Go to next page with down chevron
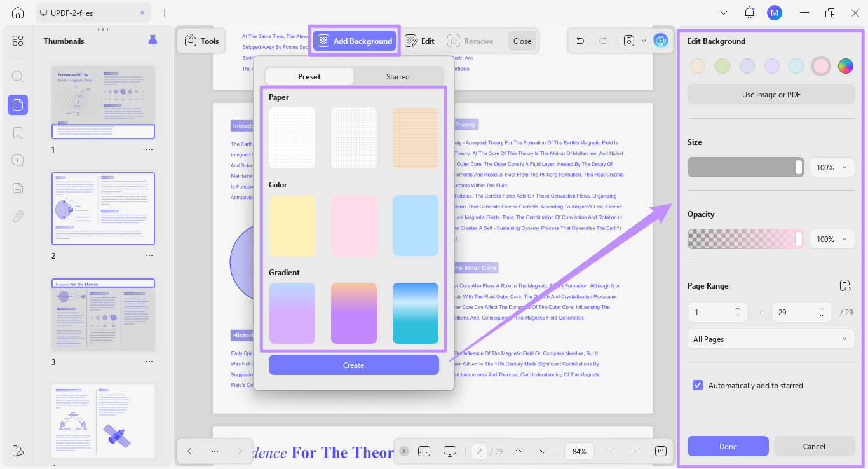The height and width of the screenshot is (469, 868). 543,451
